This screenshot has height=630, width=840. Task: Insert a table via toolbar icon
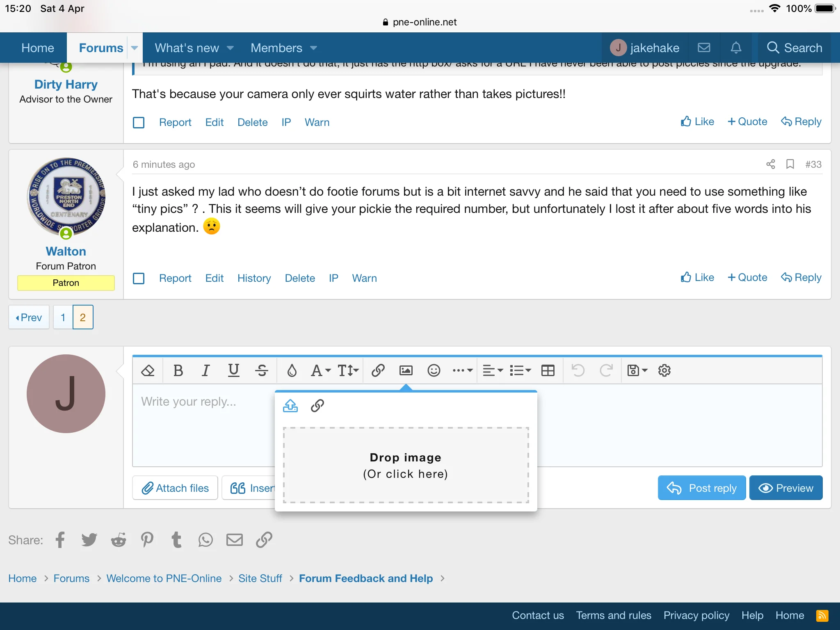[548, 370]
